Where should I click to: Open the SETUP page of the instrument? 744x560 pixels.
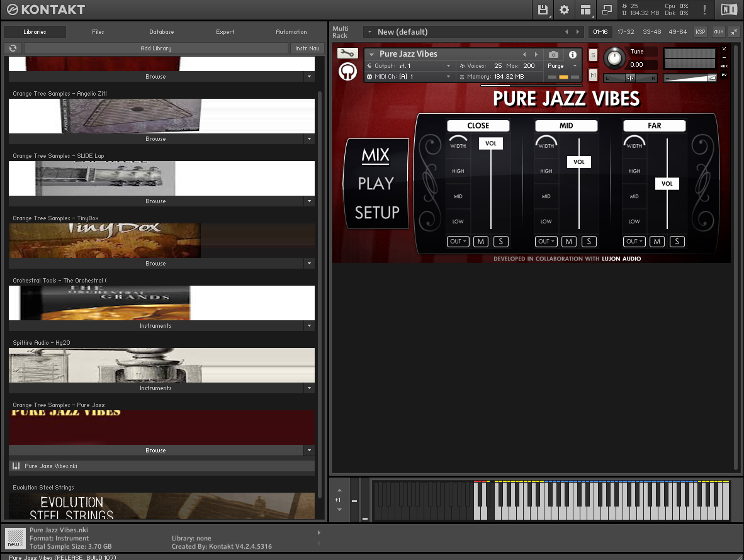[377, 213]
